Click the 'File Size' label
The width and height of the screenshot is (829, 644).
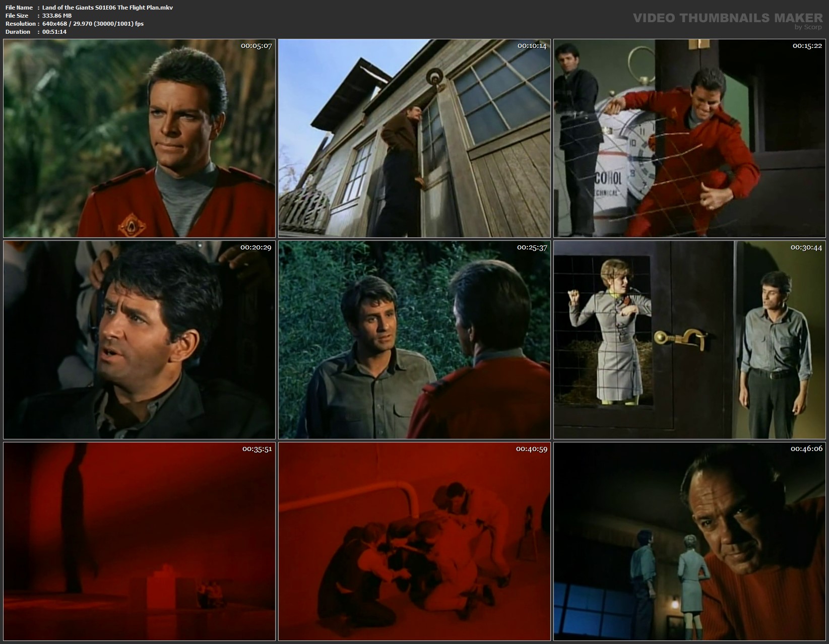17,16
